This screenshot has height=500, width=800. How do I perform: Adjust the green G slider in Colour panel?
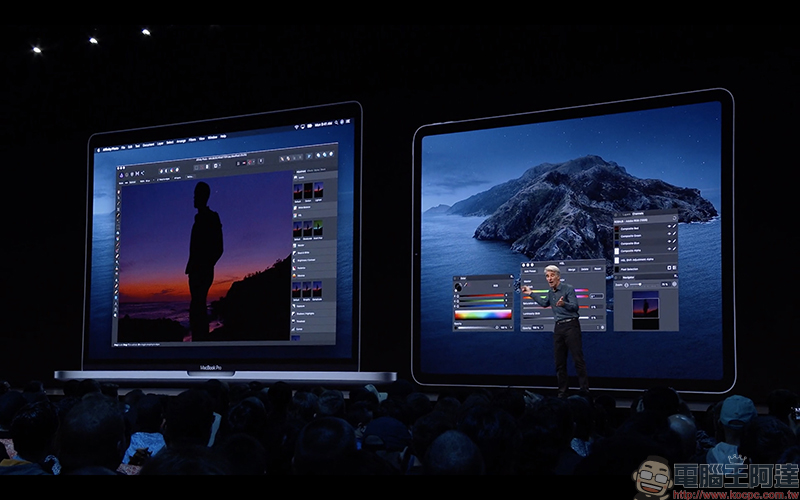coord(482,301)
